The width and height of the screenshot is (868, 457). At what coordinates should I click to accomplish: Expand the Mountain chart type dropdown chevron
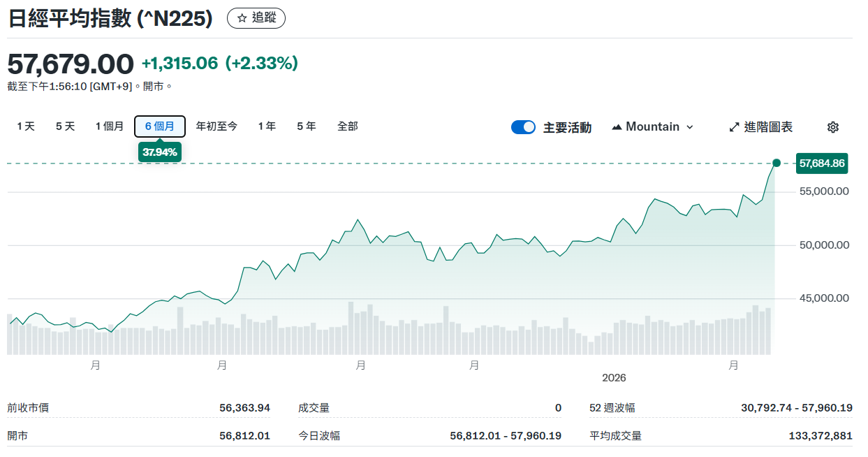[x=690, y=127]
